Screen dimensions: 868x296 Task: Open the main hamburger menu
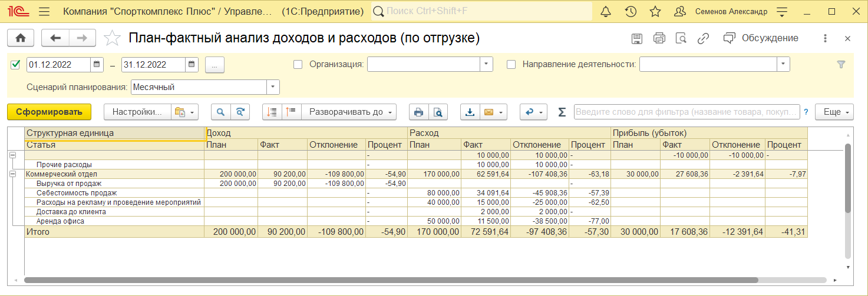(44, 12)
